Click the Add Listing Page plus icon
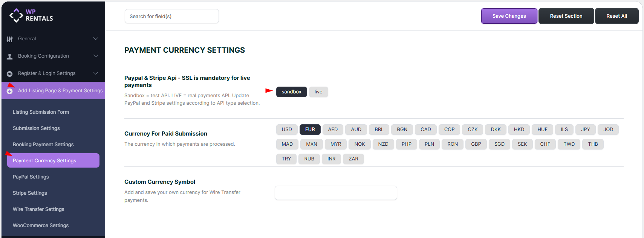 10,91
